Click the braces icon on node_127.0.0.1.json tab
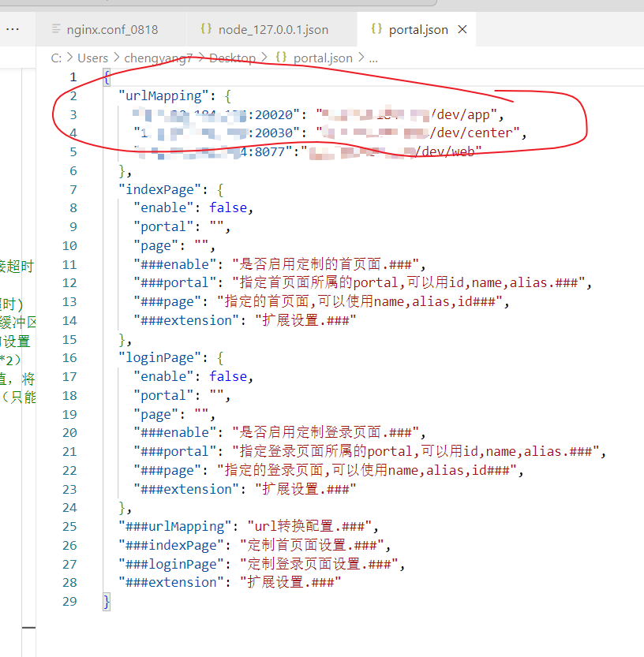 point(206,29)
